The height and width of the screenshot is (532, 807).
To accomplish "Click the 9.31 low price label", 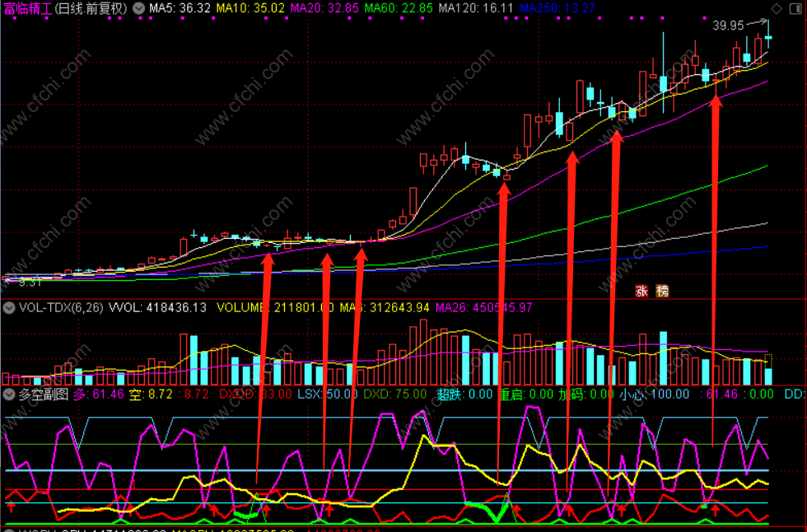I will 30,282.
